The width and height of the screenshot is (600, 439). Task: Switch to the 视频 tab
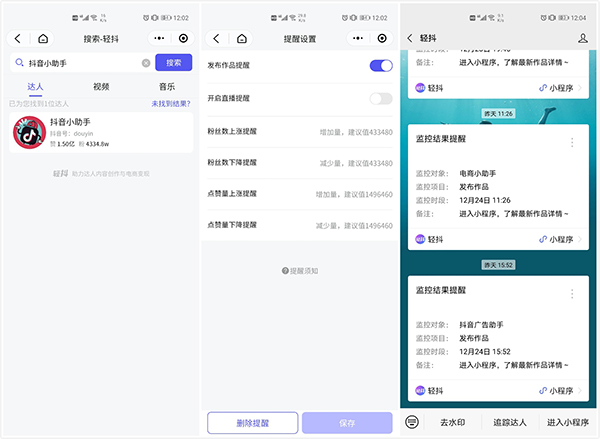pos(100,87)
